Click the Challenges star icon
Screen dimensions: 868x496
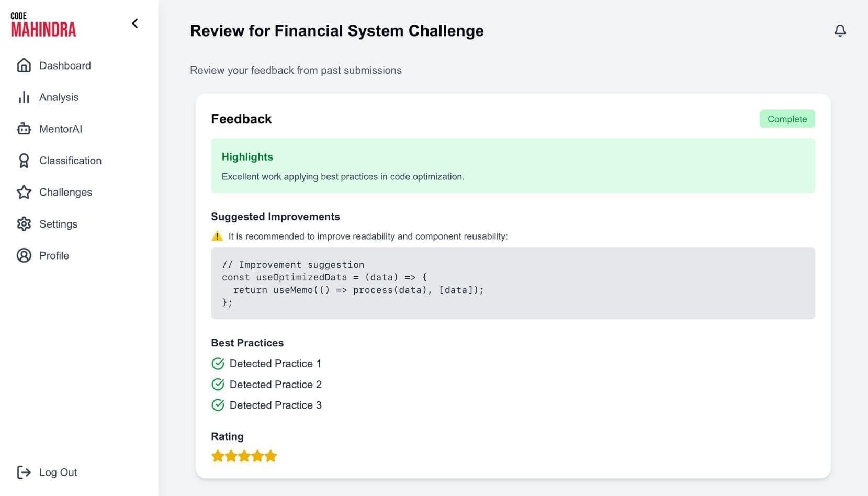click(x=24, y=192)
